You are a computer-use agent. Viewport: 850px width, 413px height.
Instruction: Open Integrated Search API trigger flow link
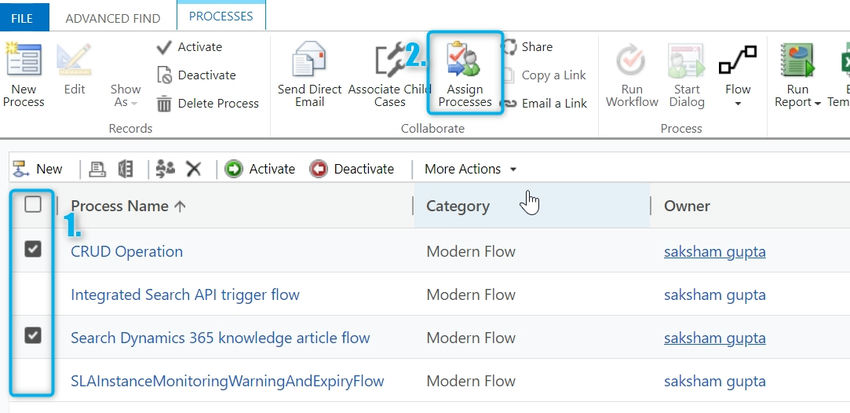click(185, 294)
